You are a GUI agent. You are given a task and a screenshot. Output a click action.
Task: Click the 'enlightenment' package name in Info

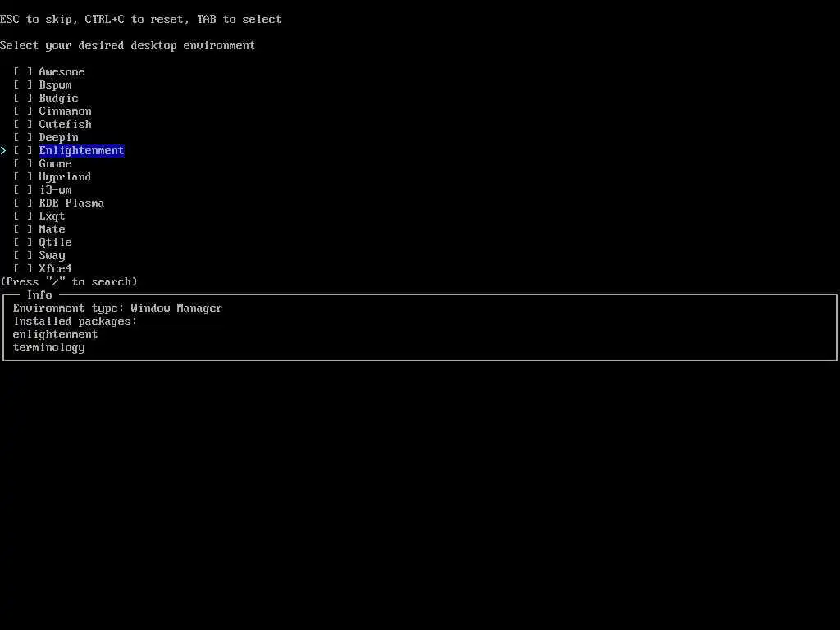tap(55, 335)
